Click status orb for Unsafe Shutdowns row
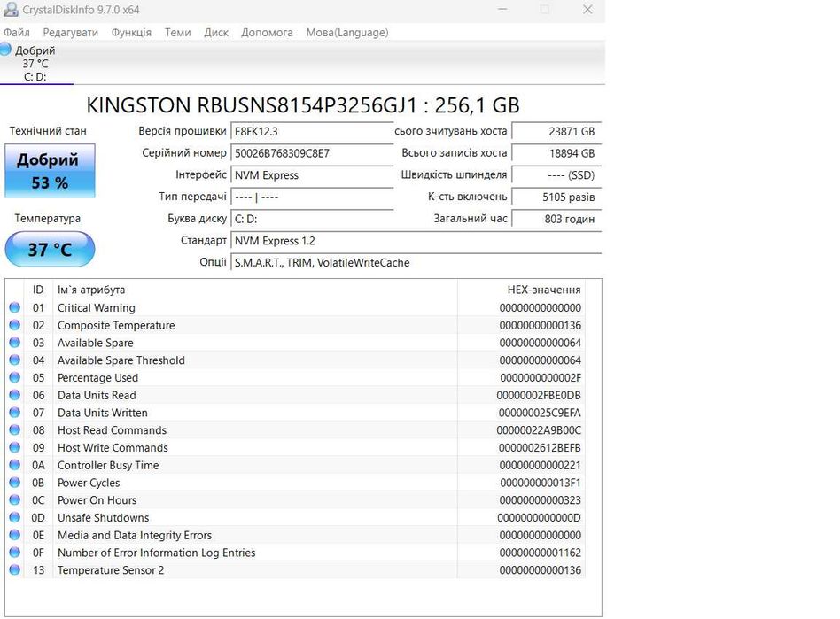The height and width of the screenshot is (619, 840). 14,517
